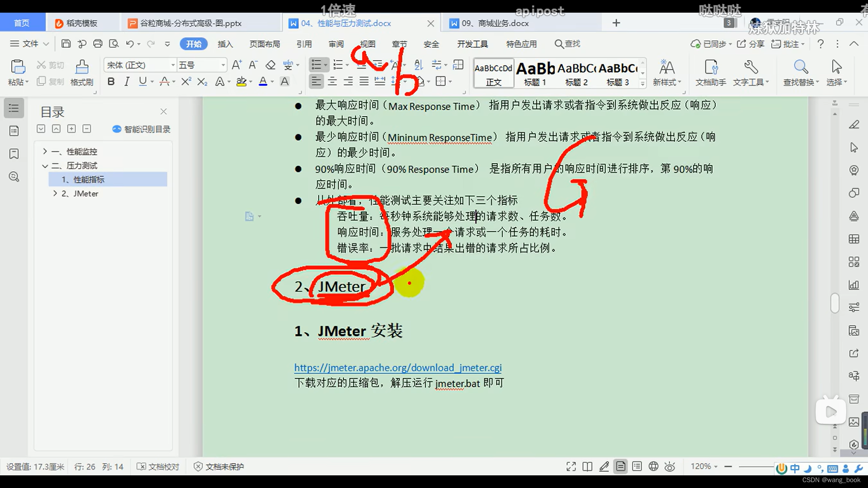Apply subscript formatting
This screenshot has height=488, width=868.
(x=202, y=81)
